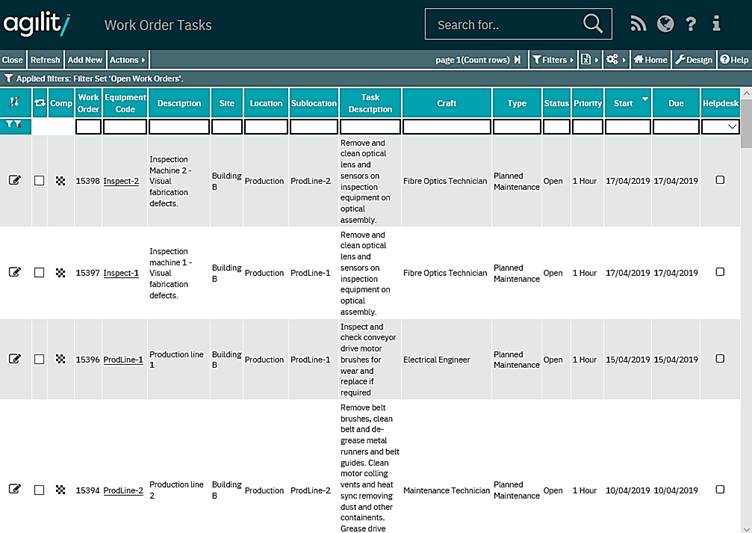Tick selection checkbox for work order 15397
Viewport: 752px width, 533px height.
[x=39, y=273]
